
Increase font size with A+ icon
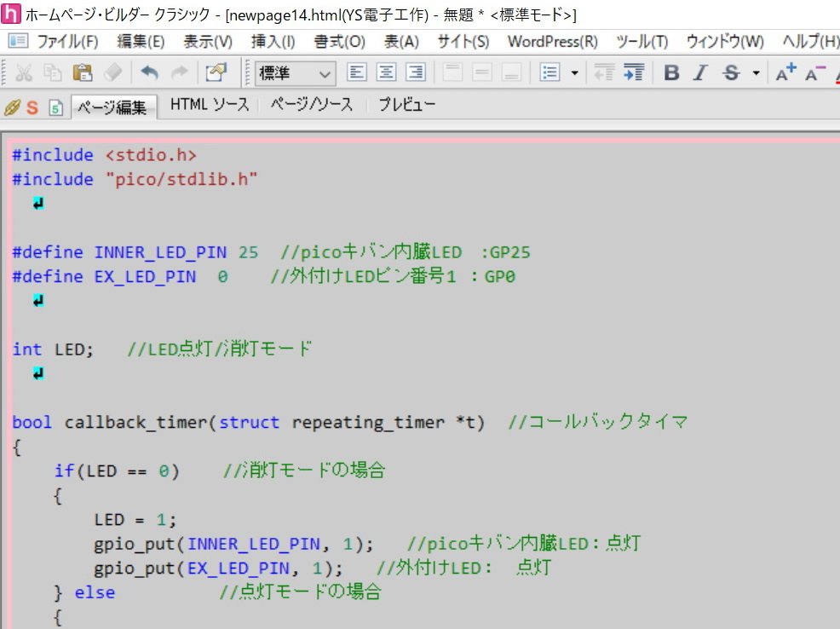click(x=785, y=73)
